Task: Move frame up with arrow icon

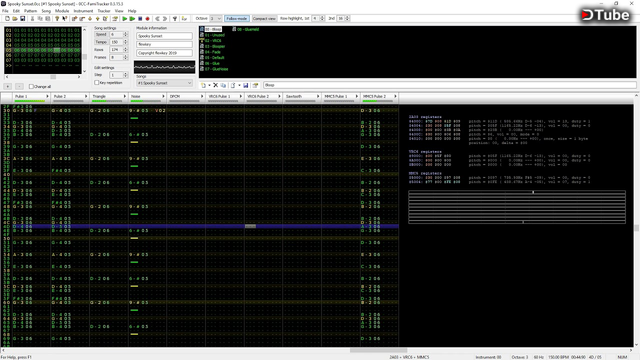Action: [x=98, y=19]
